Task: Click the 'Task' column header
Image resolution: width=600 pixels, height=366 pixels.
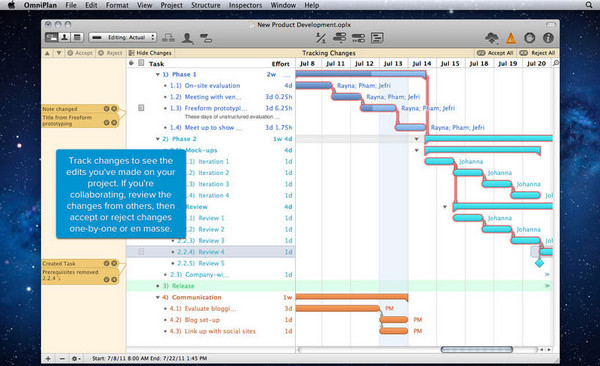Action: pyautogui.click(x=157, y=64)
